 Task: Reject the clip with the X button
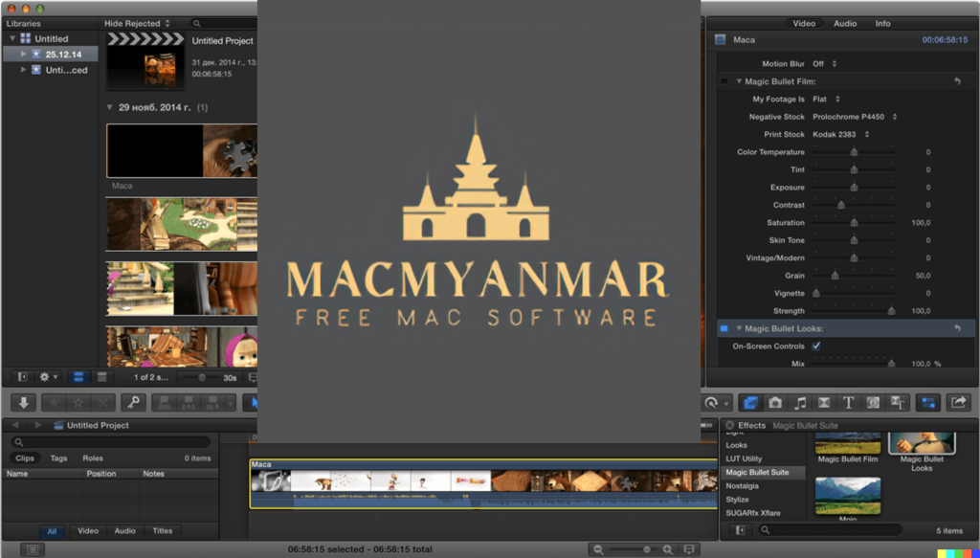(103, 403)
